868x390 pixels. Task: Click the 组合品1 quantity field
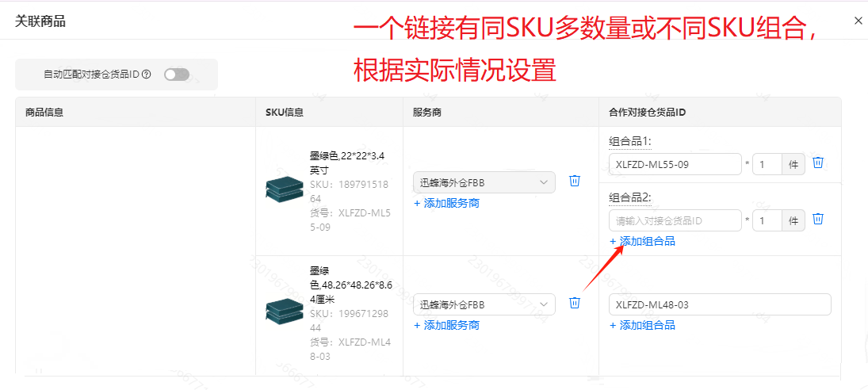[767, 164]
